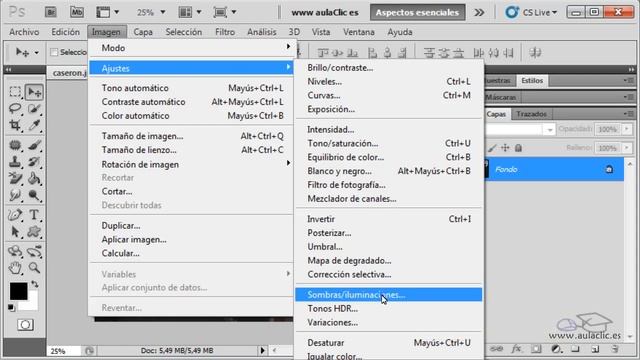Screen dimensions: 640x360
Task: Switch to the Estilos tab
Action: coord(532,81)
